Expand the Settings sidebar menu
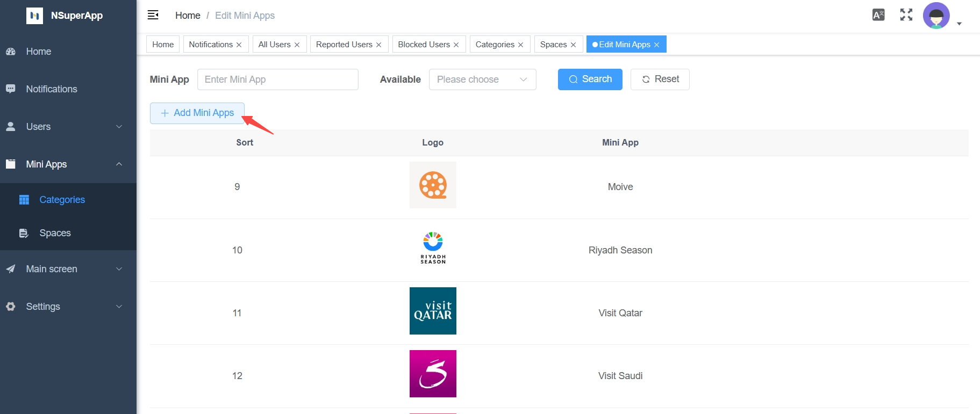 tap(68, 307)
